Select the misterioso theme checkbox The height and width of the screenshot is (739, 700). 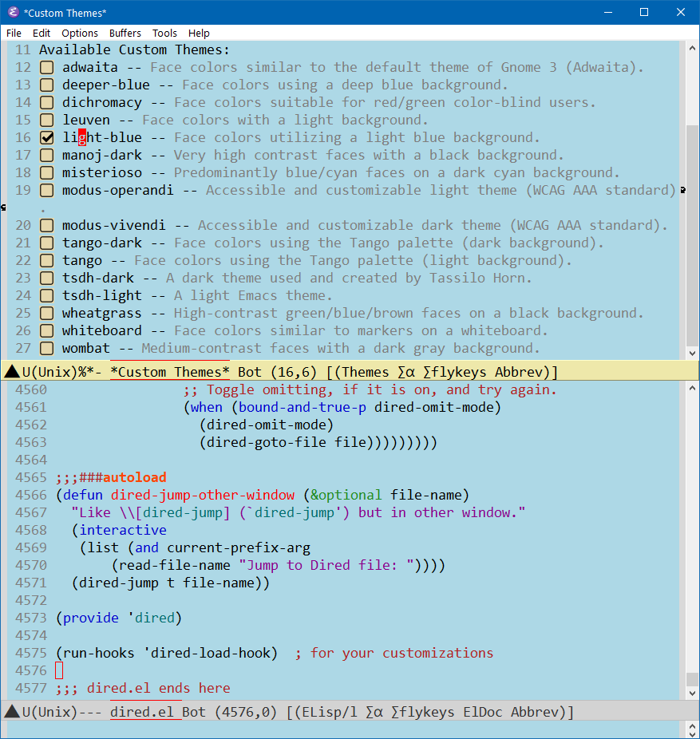pos(46,173)
